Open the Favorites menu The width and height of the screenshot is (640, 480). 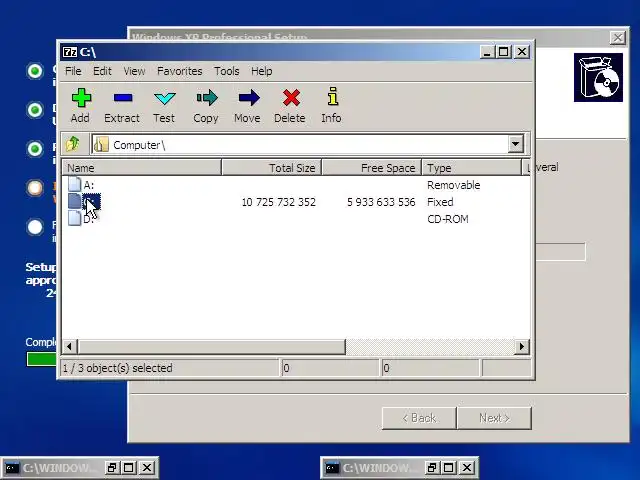[x=180, y=71]
